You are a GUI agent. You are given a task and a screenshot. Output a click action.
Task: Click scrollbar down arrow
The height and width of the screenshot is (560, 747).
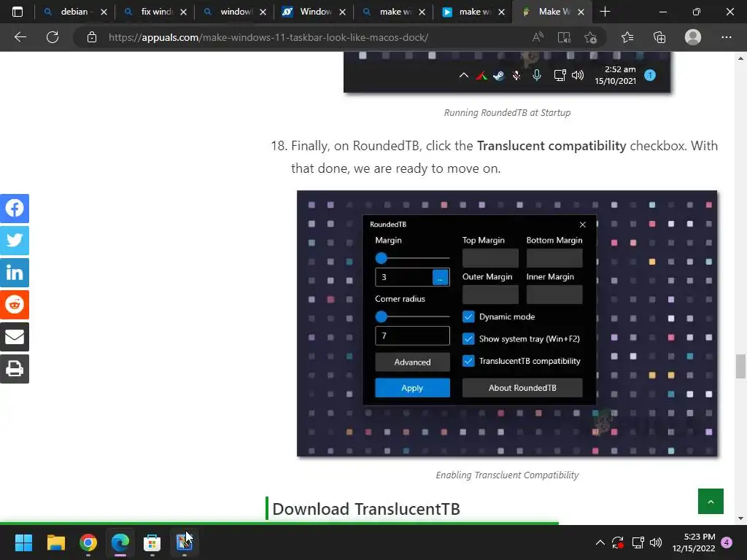(740, 518)
